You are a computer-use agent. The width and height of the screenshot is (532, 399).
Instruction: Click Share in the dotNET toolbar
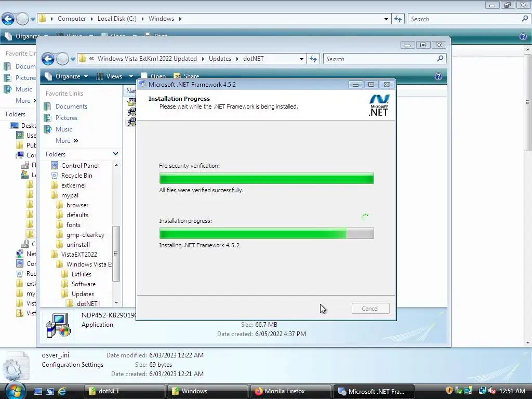click(187, 76)
